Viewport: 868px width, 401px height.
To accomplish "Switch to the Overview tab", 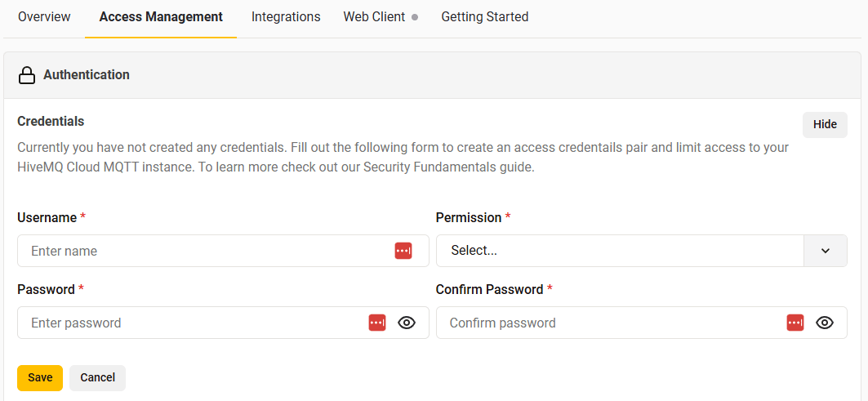I will pos(44,16).
